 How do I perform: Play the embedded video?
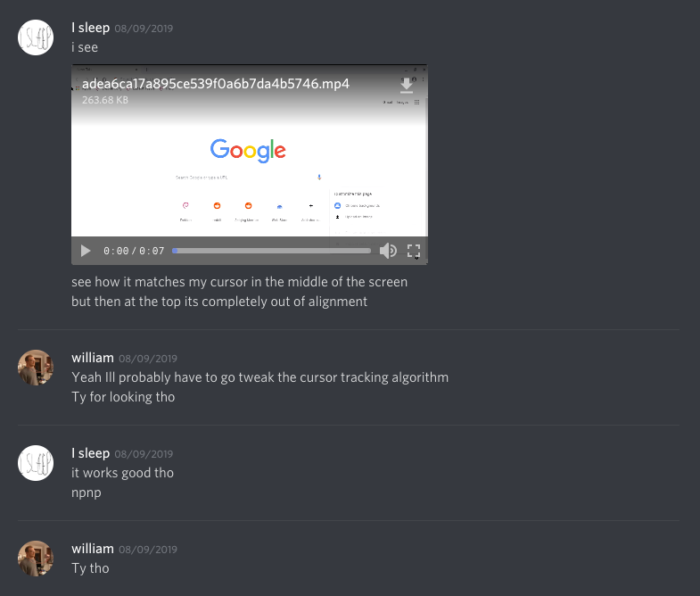(x=86, y=251)
